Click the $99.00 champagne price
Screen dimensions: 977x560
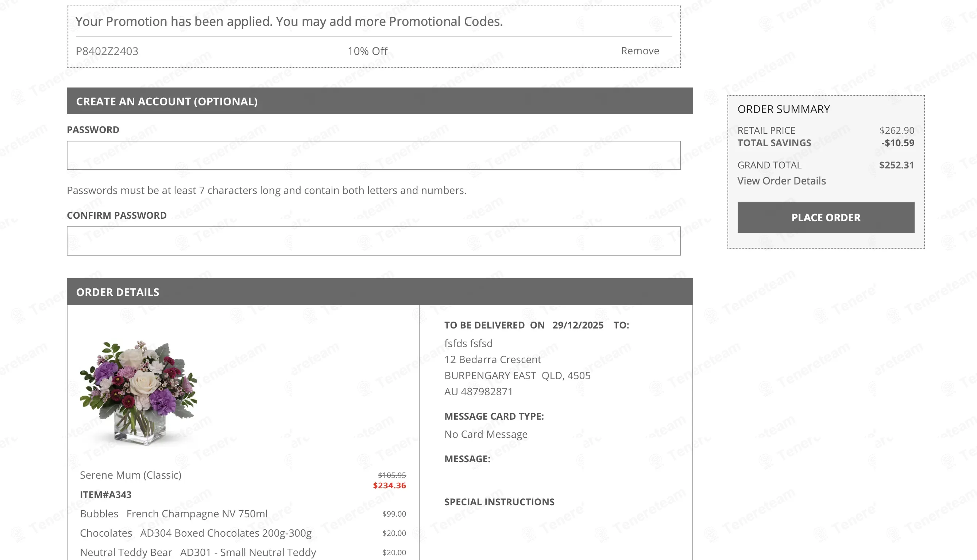[394, 514]
